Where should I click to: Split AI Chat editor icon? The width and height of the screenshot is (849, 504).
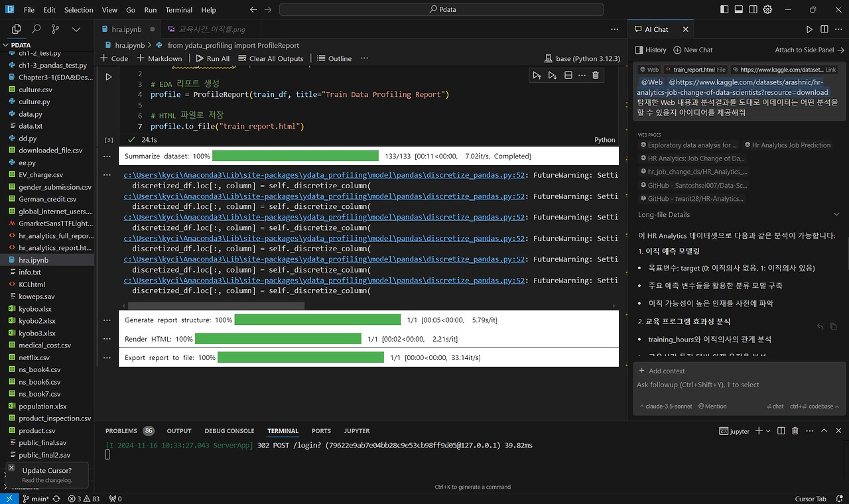pyautogui.click(x=824, y=29)
